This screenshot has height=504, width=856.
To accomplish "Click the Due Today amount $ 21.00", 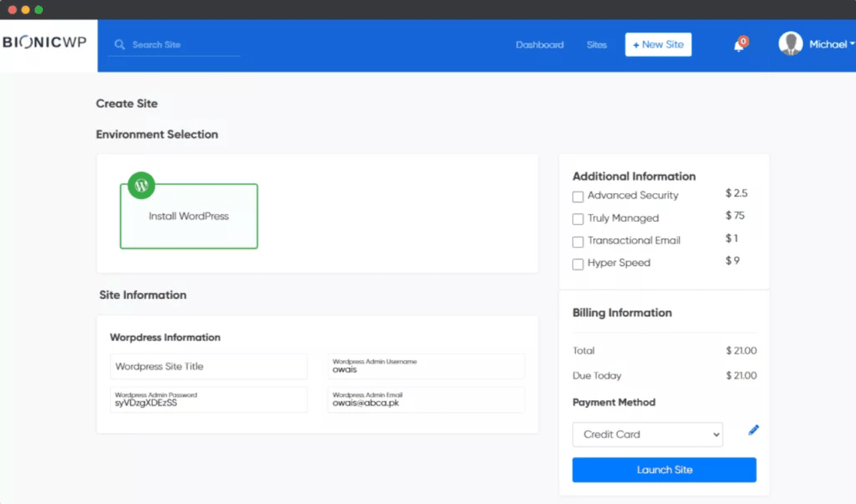I will [x=741, y=375].
